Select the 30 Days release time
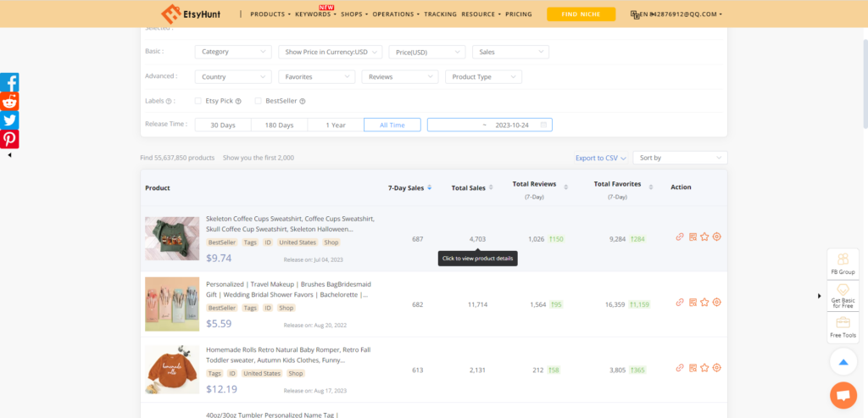 (x=223, y=125)
